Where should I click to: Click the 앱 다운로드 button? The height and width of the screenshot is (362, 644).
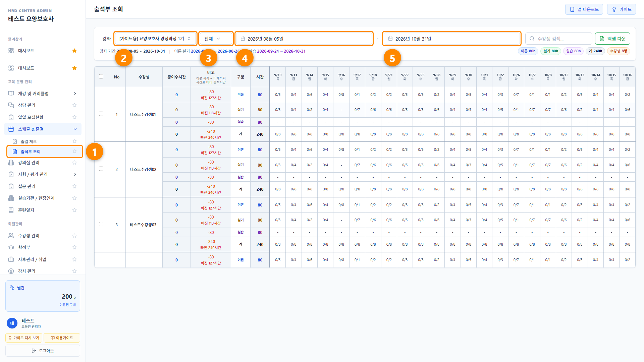584,9
